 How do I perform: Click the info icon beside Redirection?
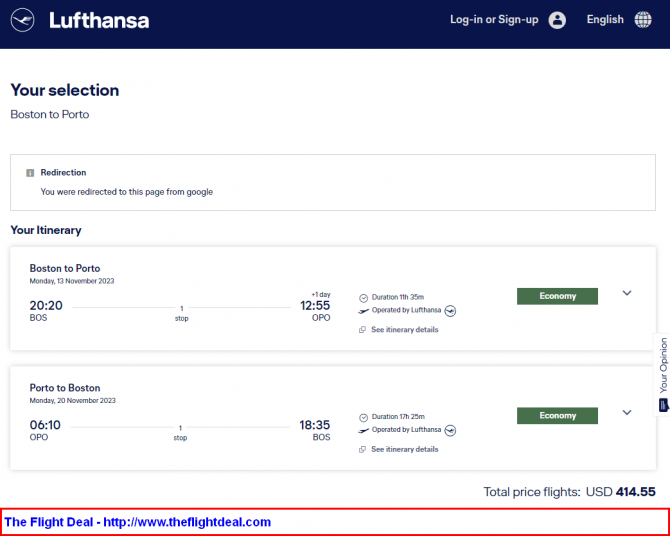point(30,173)
